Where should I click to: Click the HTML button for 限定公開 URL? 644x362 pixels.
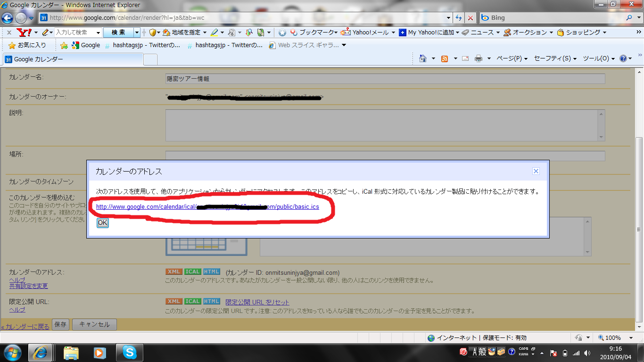click(211, 302)
